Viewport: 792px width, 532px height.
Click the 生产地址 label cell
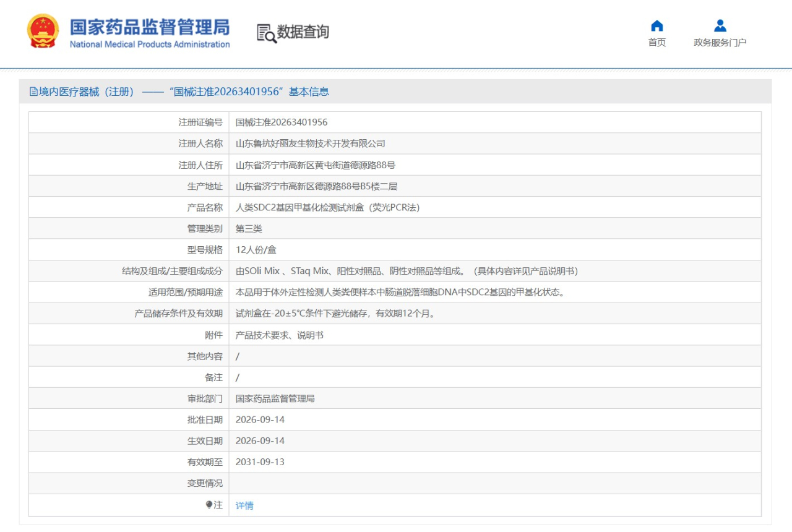click(129, 186)
